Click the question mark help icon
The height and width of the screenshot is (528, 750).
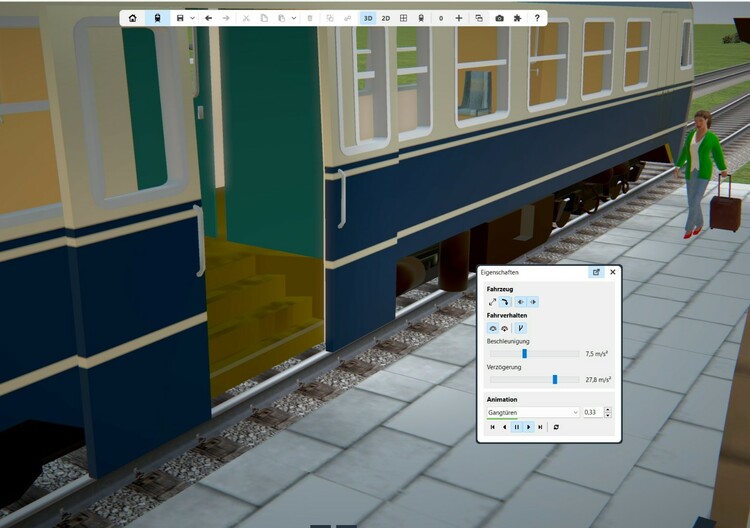click(537, 18)
